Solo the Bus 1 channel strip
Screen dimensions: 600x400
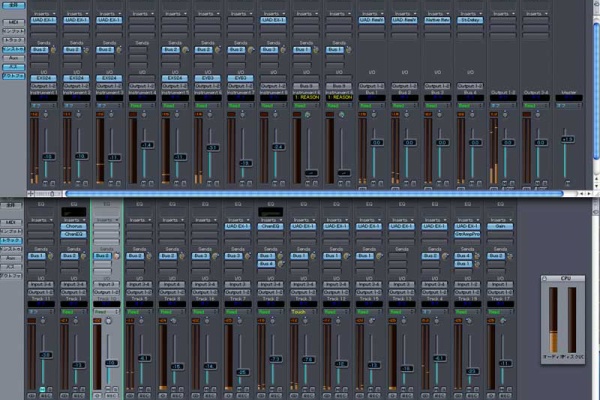coord(381,184)
